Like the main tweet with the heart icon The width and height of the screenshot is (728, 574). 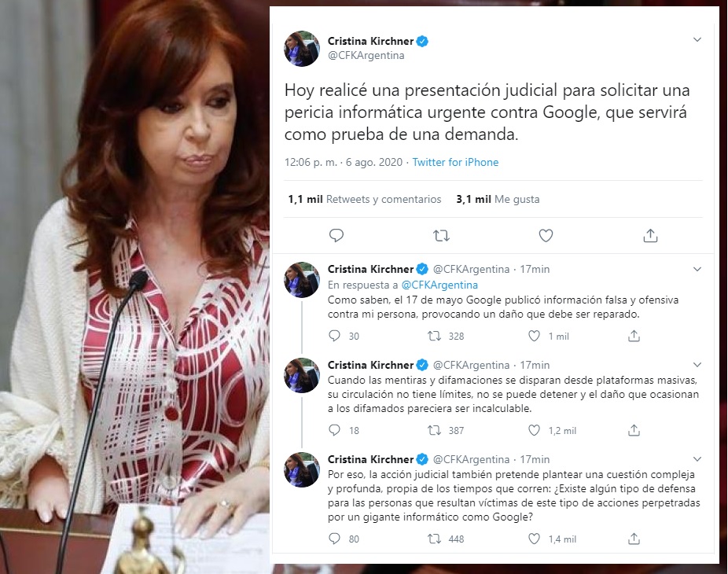point(546,236)
